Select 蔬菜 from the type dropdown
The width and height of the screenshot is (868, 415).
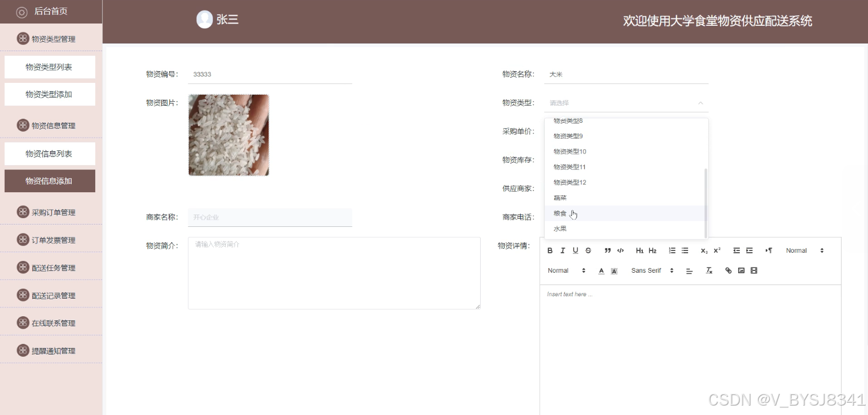[624, 198]
